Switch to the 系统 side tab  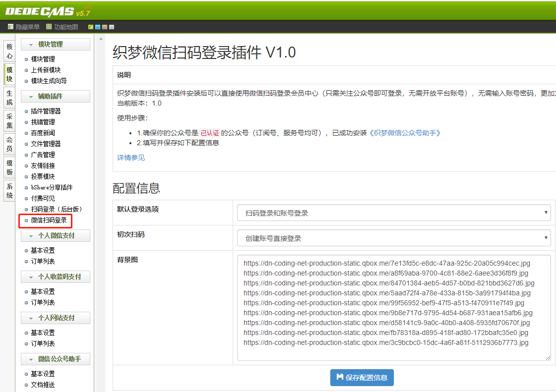pyautogui.click(x=9, y=191)
